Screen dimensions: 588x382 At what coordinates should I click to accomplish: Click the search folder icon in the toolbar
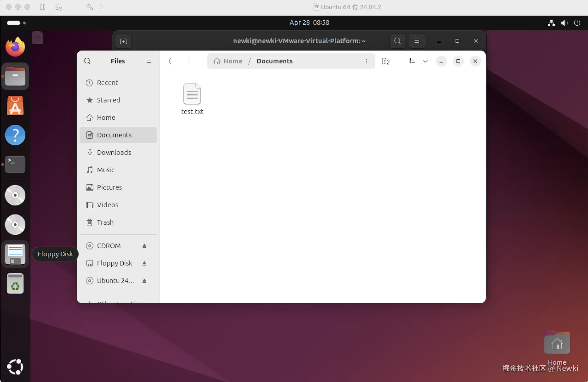click(x=385, y=61)
